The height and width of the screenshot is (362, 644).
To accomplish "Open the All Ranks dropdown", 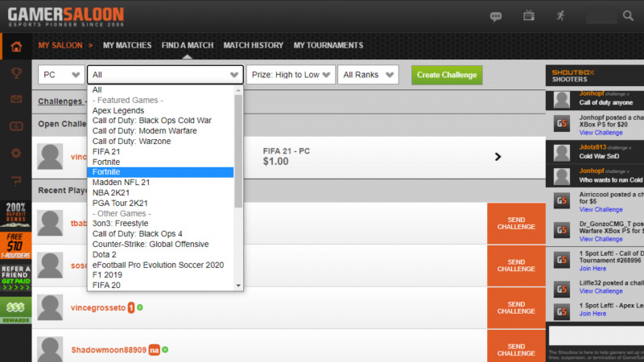I will [x=368, y=75].
